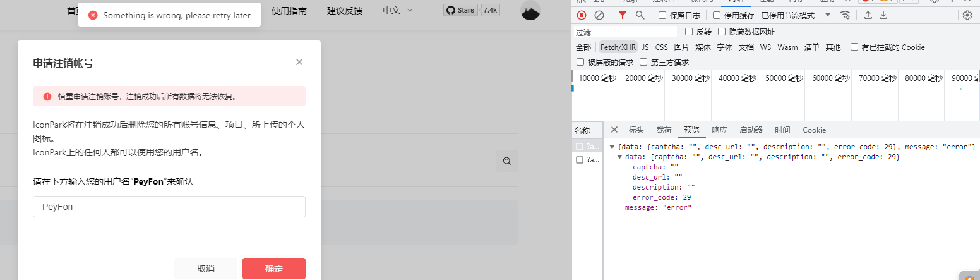
Task: Click the search icon on page
Action: click(506, 161)
